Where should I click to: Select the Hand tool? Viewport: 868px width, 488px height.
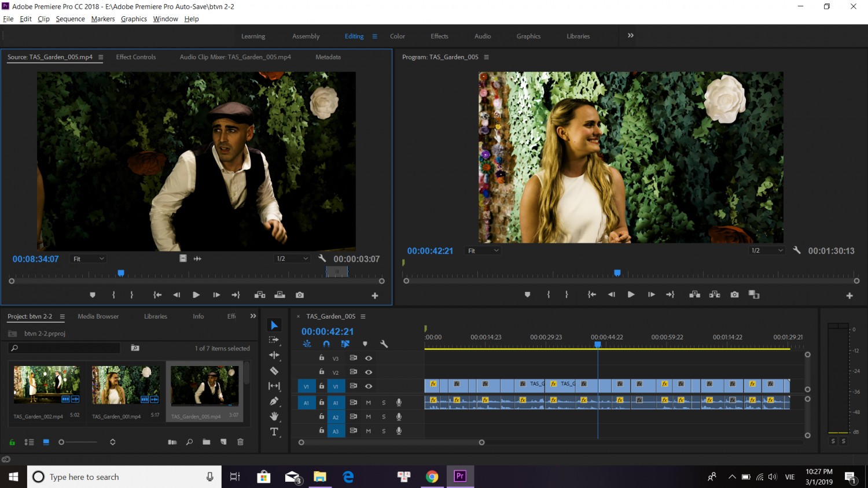pyautogui.click(x=274, y=416)
